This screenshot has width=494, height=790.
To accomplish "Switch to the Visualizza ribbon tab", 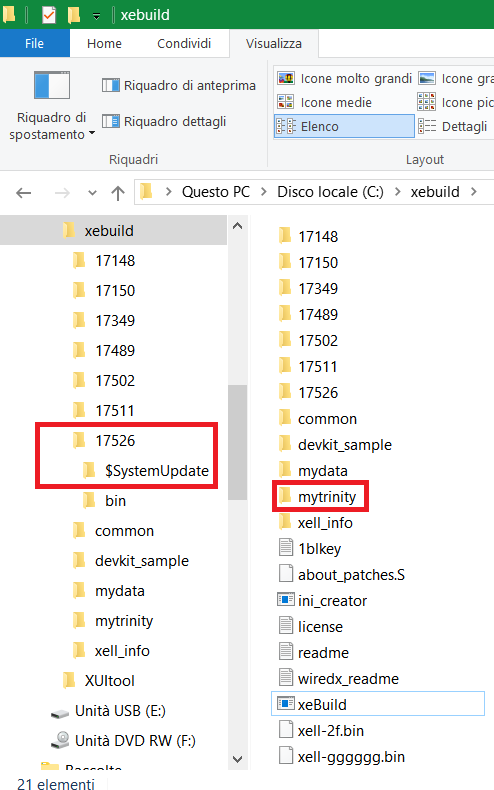I will (274, 44).
